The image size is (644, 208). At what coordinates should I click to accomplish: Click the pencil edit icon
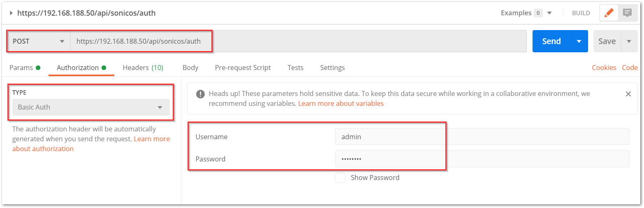609,13
